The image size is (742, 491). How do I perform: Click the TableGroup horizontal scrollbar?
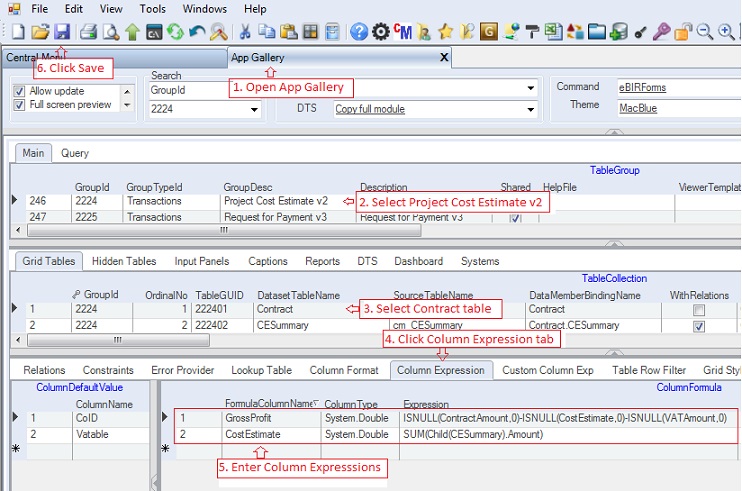tap(224, 230)
